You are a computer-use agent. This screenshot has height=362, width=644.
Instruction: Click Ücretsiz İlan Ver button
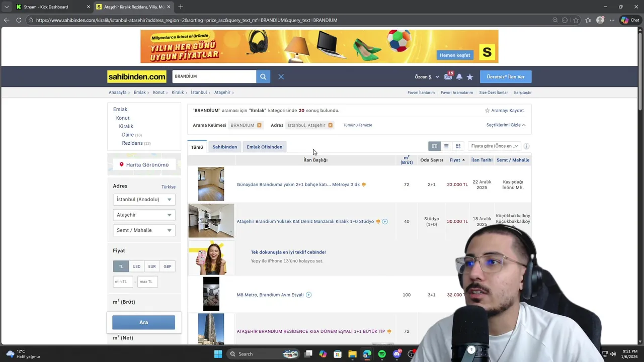[x=506, y=77]
